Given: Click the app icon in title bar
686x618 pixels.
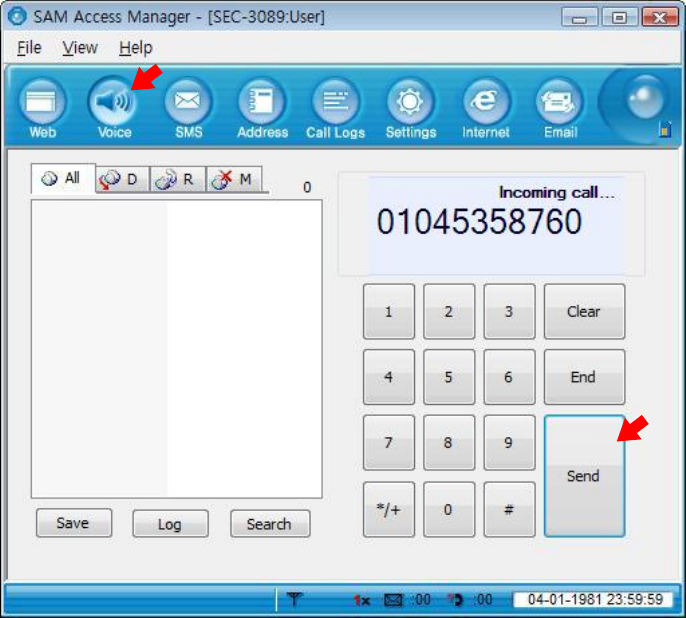Looking at the screenshot, I should click(x=18, y=17).
